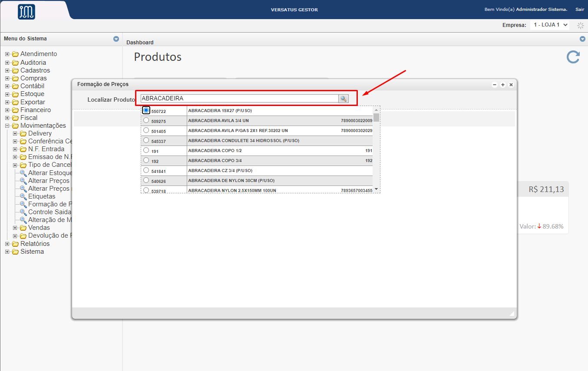Screen dimensions: 588x371
Task: Collapse the Movimentações tree node
Action: 7,126
